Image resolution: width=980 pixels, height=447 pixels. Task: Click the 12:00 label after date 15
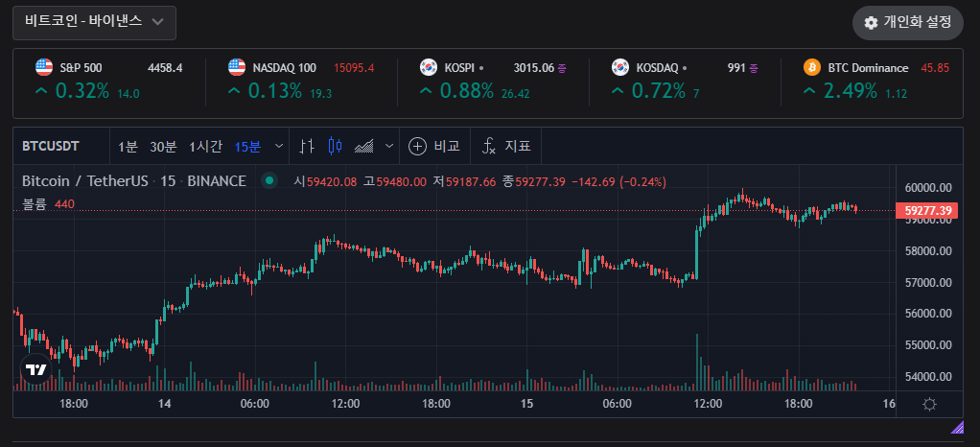pyautogui.click(x=708, y=404)
